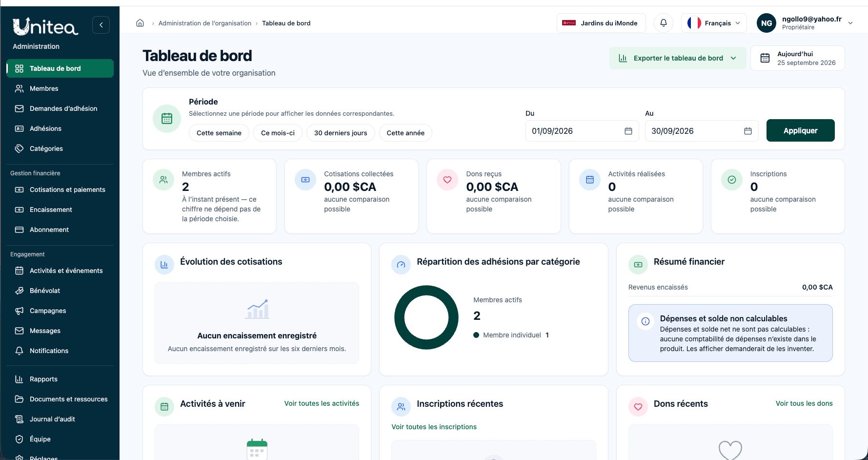Viewport: 868px width, 460px height.
Task: Click the Résumé financier header icon
Action: click(x=638, y=265)
